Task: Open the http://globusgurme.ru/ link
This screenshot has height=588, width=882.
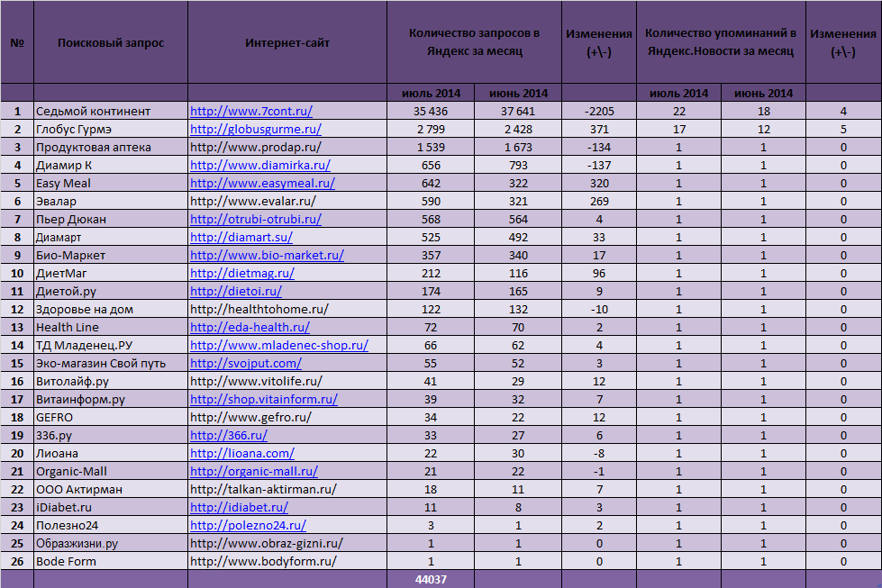Action: [255, 130]
